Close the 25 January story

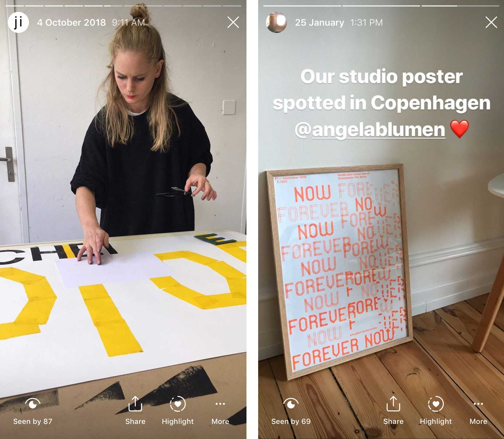tap(491, 22)
